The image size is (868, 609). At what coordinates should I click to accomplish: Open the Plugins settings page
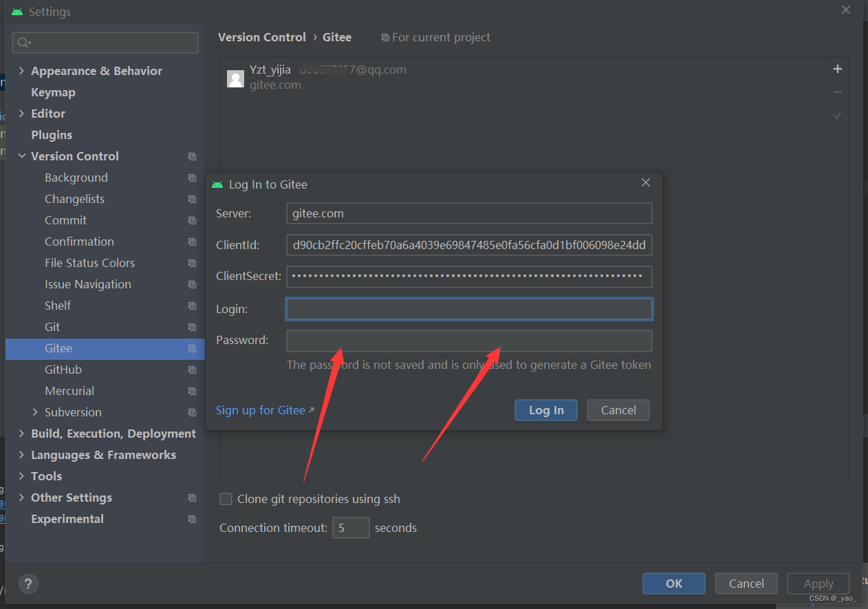(52, 135)
